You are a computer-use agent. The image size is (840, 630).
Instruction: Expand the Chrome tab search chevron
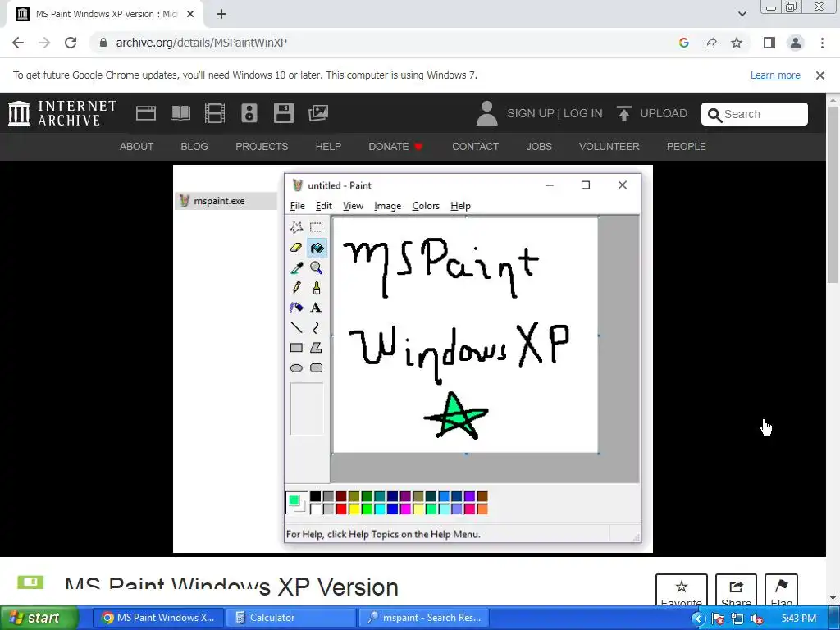pos(742,14)
